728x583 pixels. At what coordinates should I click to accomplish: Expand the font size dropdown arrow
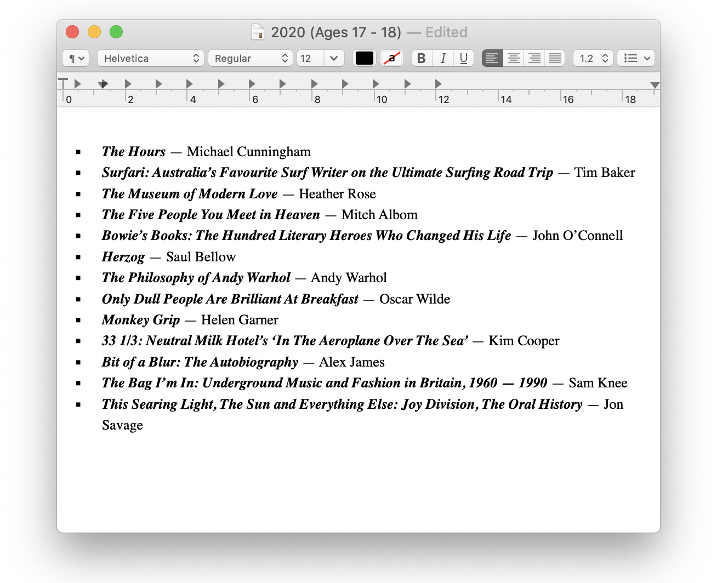[x=334, y=58]
